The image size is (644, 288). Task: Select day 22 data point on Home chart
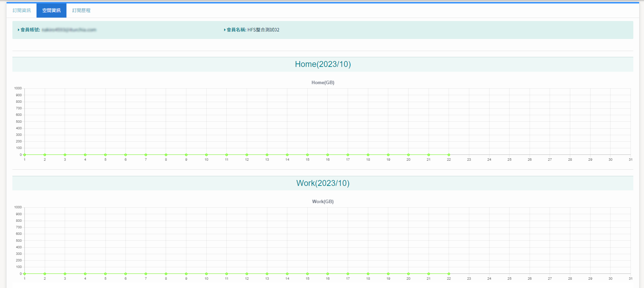449,155
